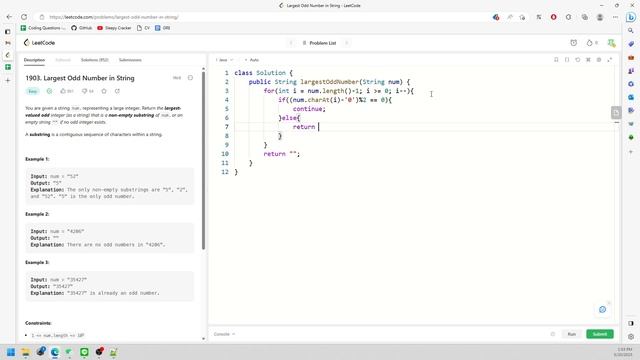
Task: Click the bookmark icon in the editor toolbar
Action: pos(556,60)
